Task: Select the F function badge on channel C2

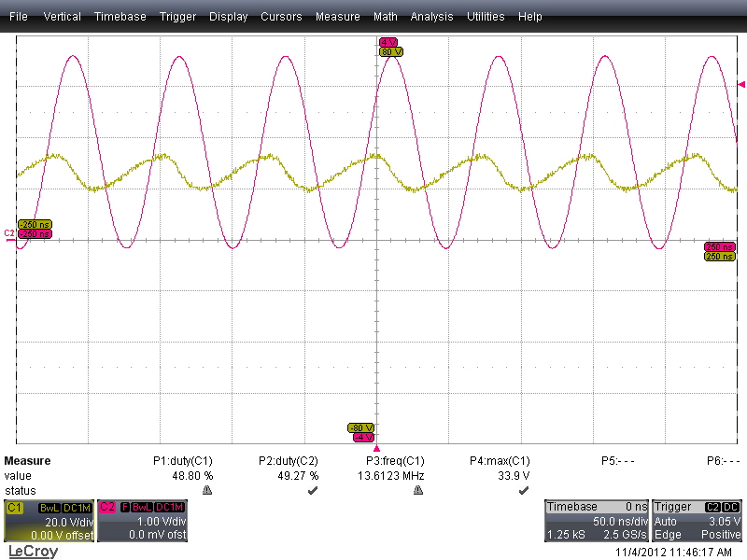Action: coord(124,507)
